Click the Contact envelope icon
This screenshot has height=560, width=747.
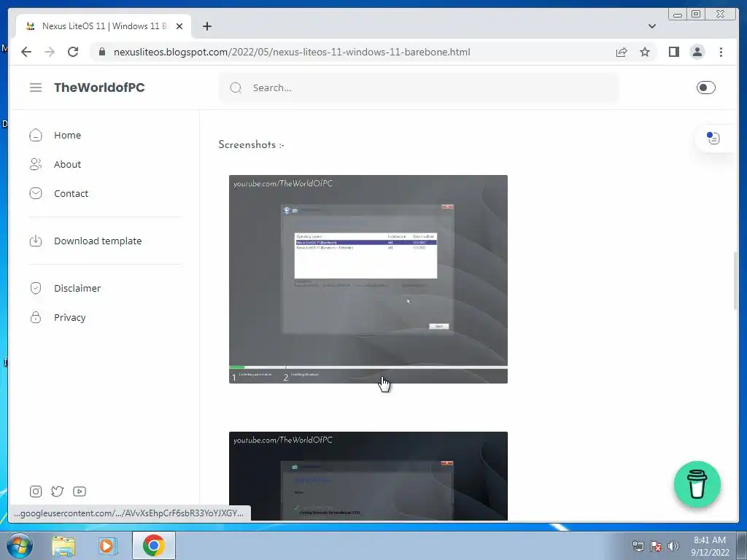pos(36,193)
